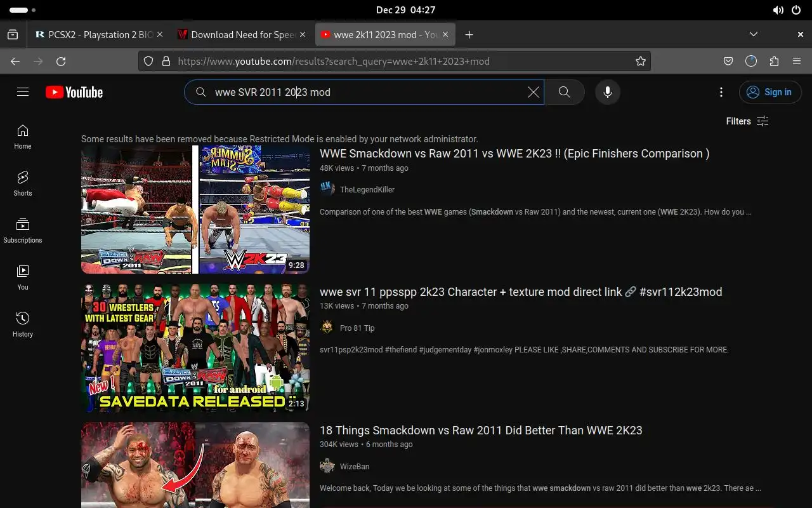Open the Firefox View button

pos(13,35)
